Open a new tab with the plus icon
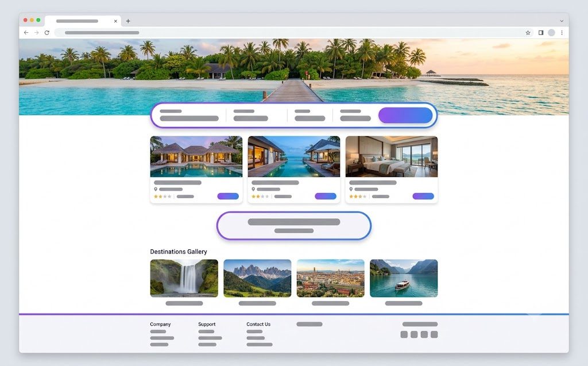Image resolution: width=588 pixels, height=366 pixels. point(128,21)
